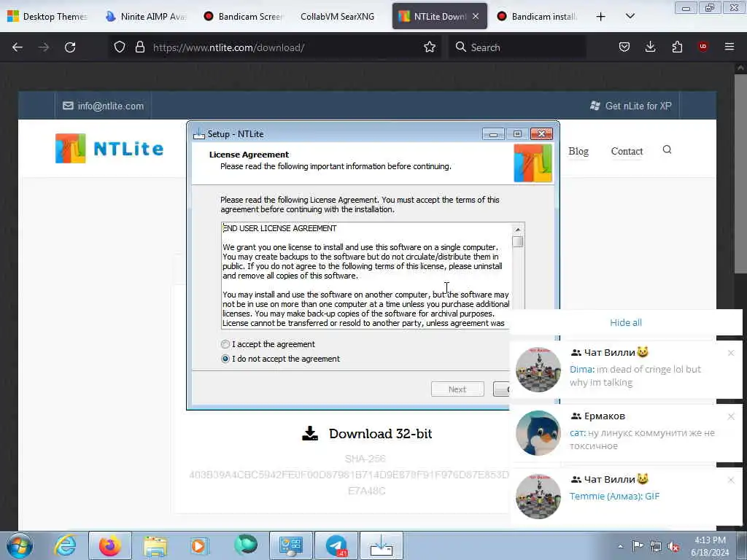Click the Firefox taskbar icon
Image resolution: width=747 pixels, height=560 pixels.
[110, 545]
